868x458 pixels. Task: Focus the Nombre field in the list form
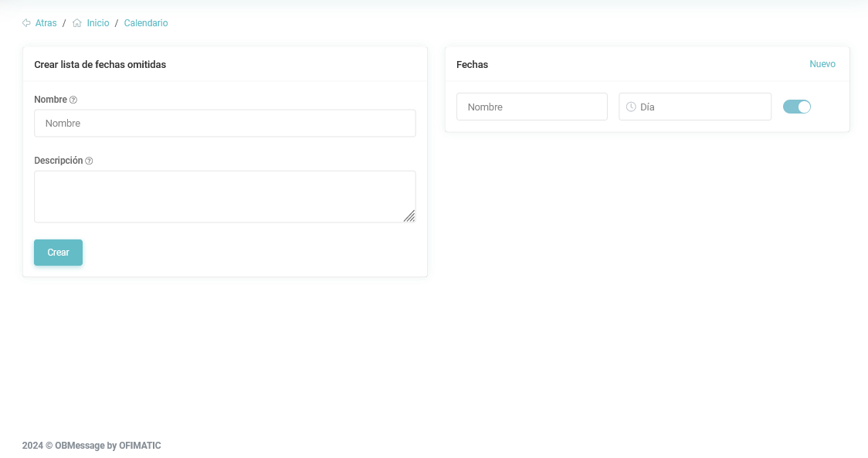(225, 124)
